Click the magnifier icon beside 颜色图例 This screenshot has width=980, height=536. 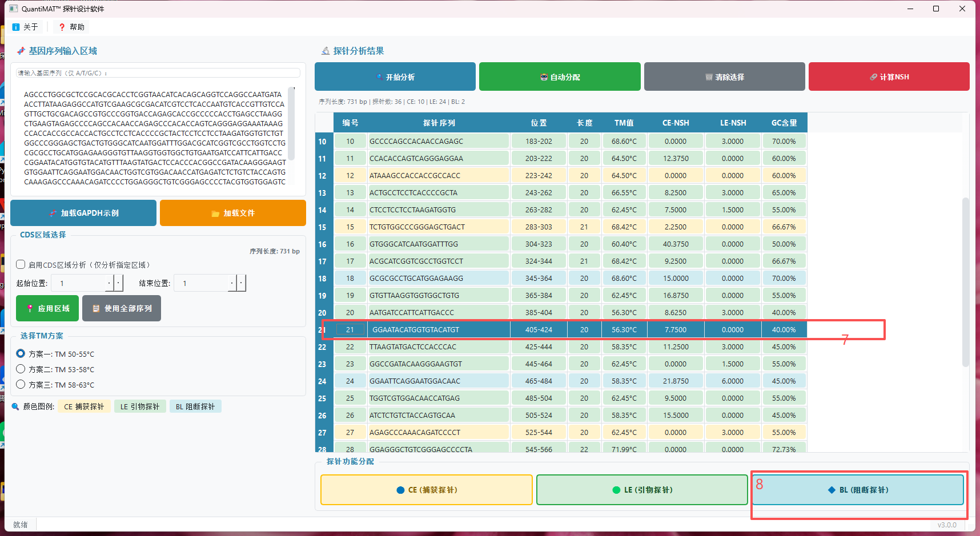15,406
